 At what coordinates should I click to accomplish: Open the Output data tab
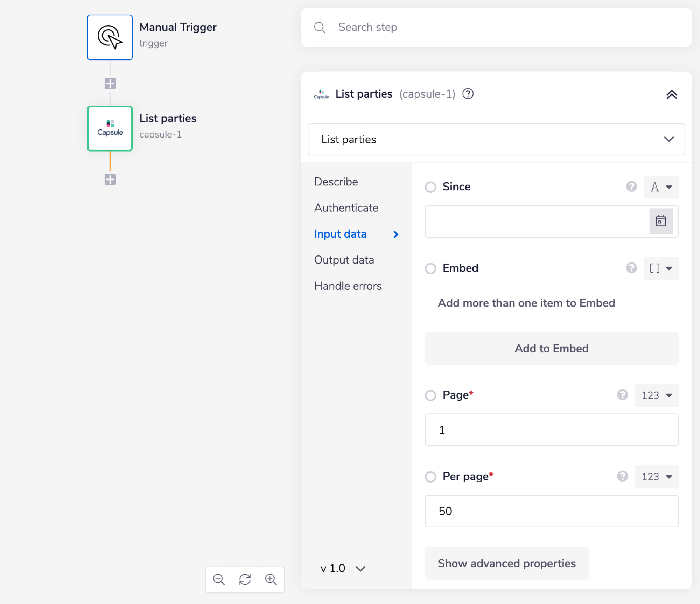click(344, 260)
